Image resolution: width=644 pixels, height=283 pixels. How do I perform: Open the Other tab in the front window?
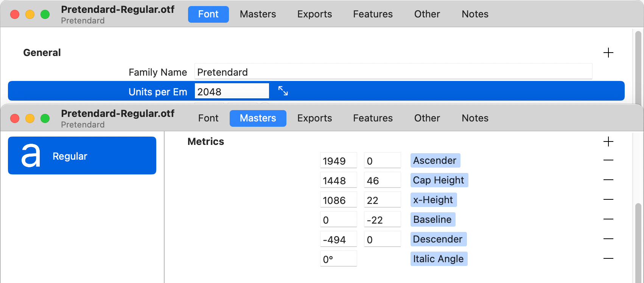click(x=427, y=118)
